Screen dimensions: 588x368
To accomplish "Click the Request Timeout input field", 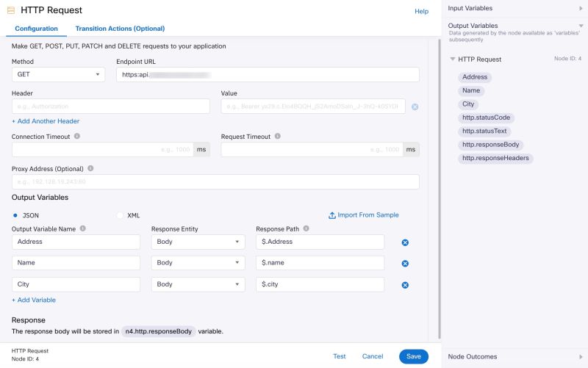I will pos(312,150).
